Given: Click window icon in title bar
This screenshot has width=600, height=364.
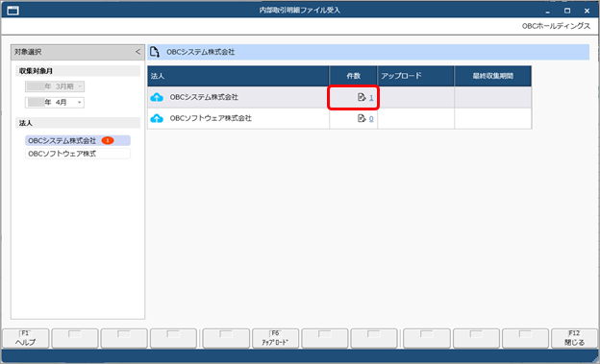Looking at the screenshot, I should coord(13,11).
